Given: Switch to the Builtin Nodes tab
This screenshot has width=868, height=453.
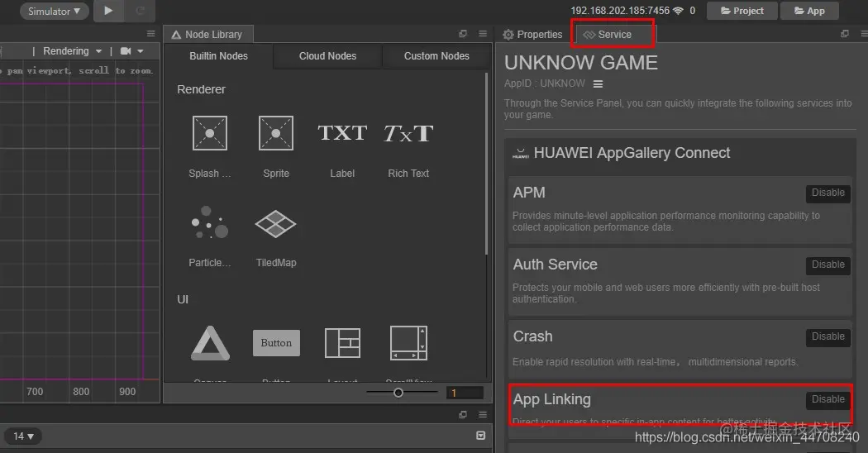Looking at the screenshot, I should click(219, 56).
